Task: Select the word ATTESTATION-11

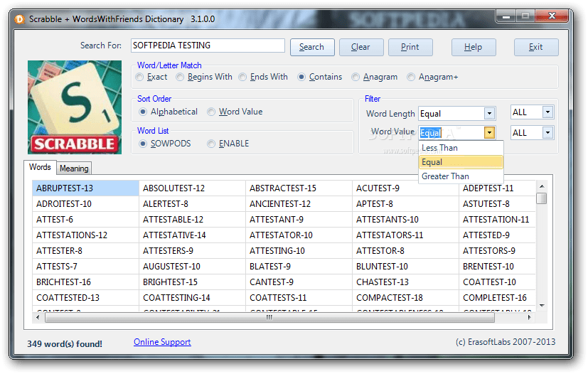Action: [497, 220]
